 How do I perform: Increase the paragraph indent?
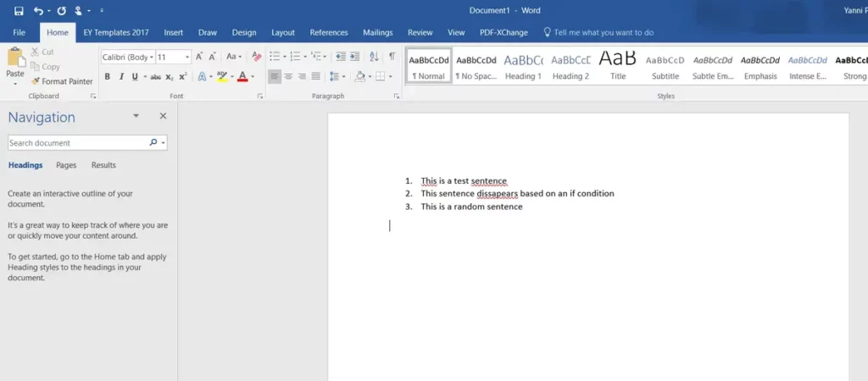[354, 57]
